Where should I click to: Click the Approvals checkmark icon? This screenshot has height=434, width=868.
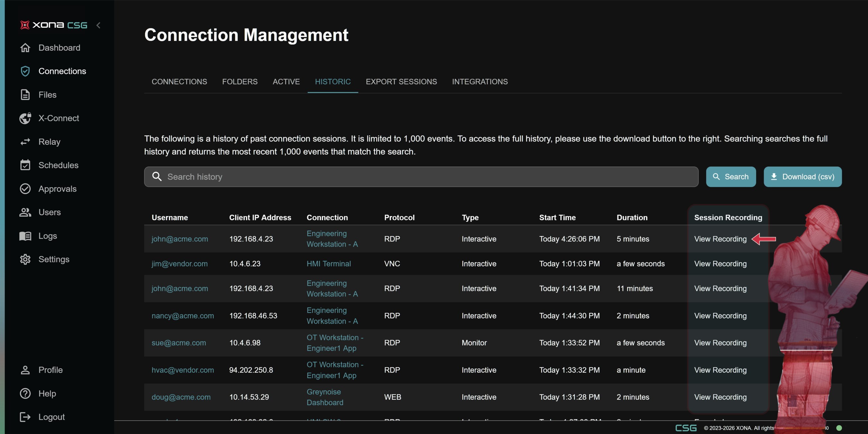[x=25, y=189]
